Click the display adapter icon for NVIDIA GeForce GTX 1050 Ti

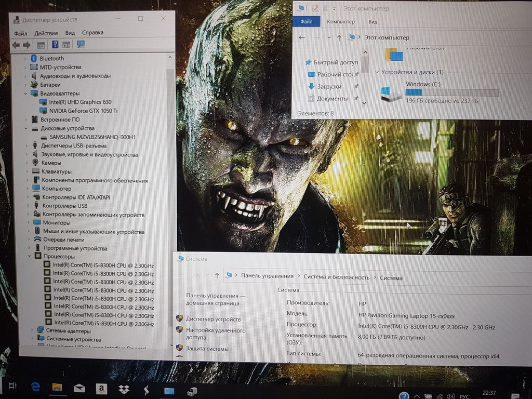click(x=43, y=111)
